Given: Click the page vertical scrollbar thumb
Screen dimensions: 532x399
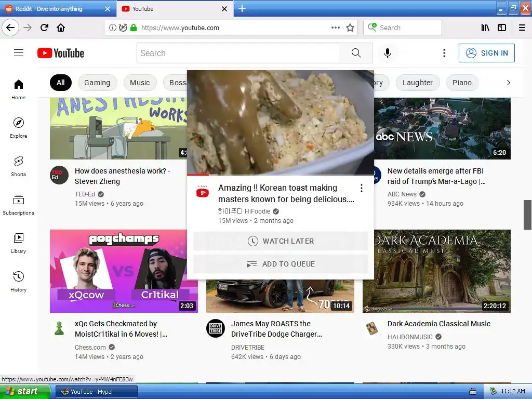Looking at the screenshot, I should click(528, 215).
